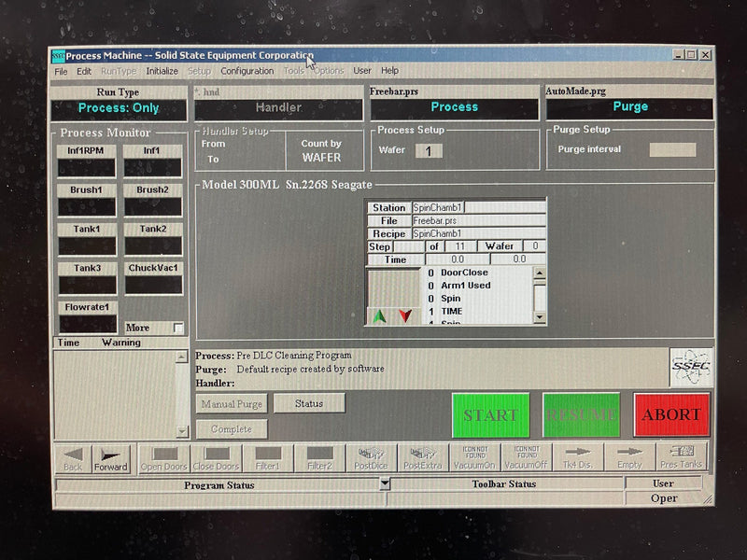747x560 pixels.
Task: Click warning list scroll up arrow
Action: click(181, 357)
